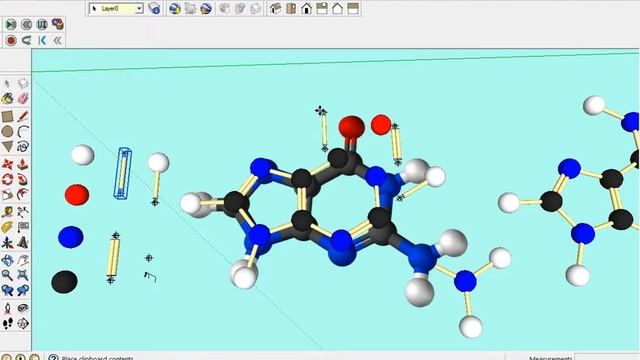
Task: Click the greyed folder icon between globes
Action: tap(191, 9)
